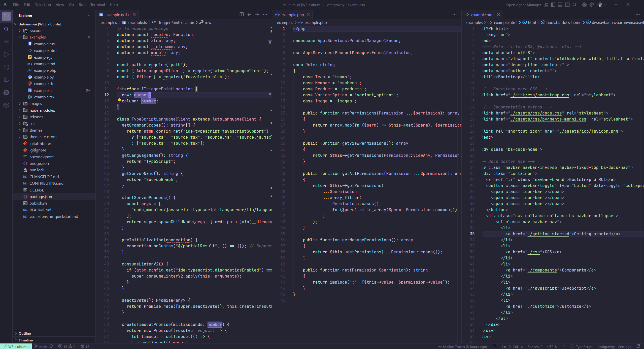Image resolution: width=644 pixels, height=349 pixels.
Task: Toggle the bottom panel visibility
Action: [x=560, y=5]
